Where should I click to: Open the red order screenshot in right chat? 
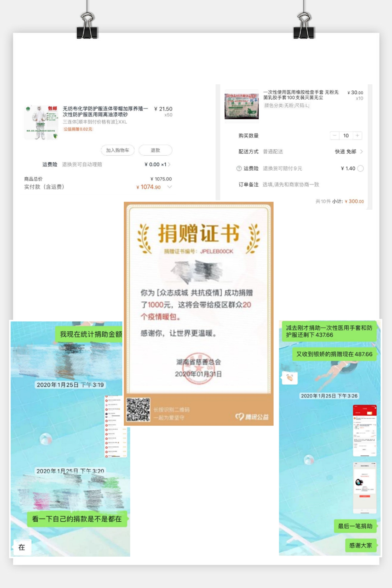click(365, 430)
